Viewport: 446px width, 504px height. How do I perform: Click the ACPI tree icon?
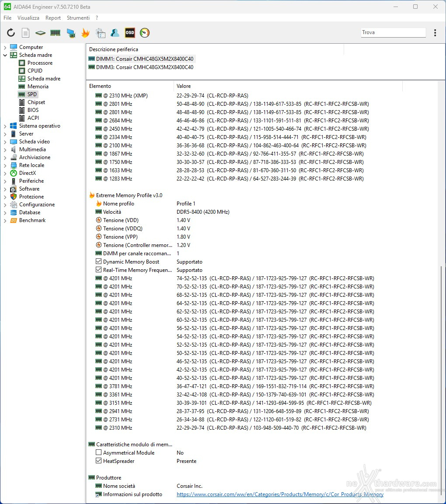22,118
